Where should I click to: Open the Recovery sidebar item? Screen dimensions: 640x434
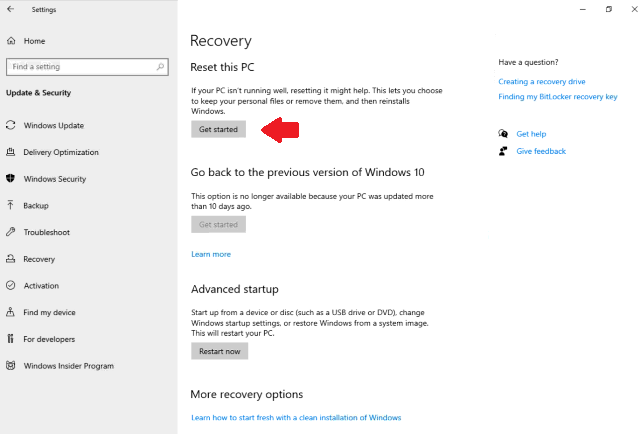pyautogui.click(x=39, y=259)
